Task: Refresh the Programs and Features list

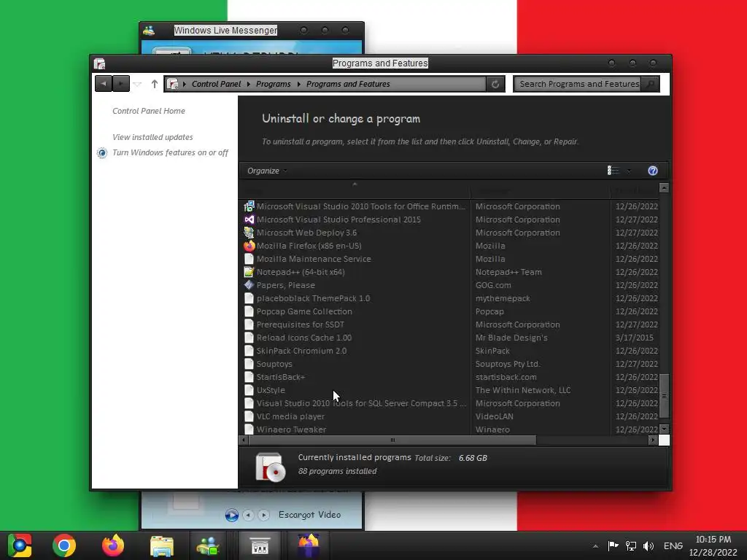Action: coord(495,84)
